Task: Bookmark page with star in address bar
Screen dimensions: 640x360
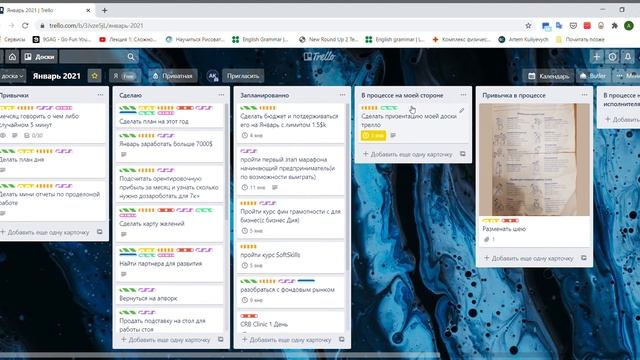Action: coord(528,25)
